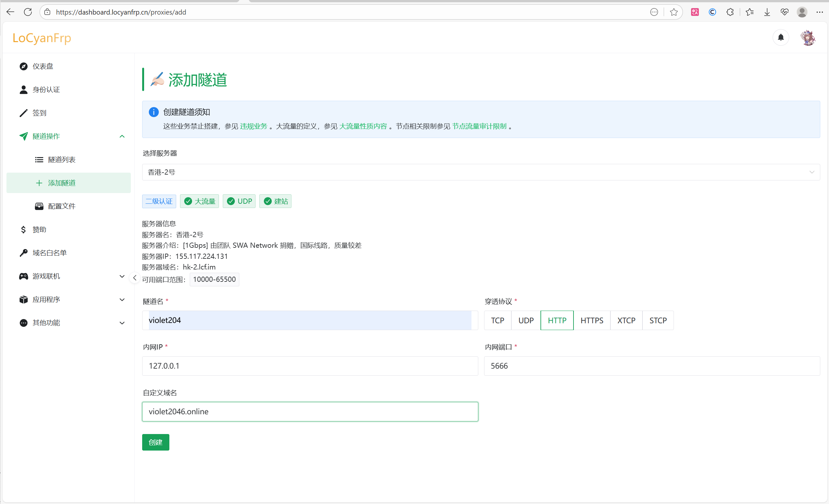Open the 香港-2号 server dropdown
This screenshot has height=504, width=829.
[481, 172]
